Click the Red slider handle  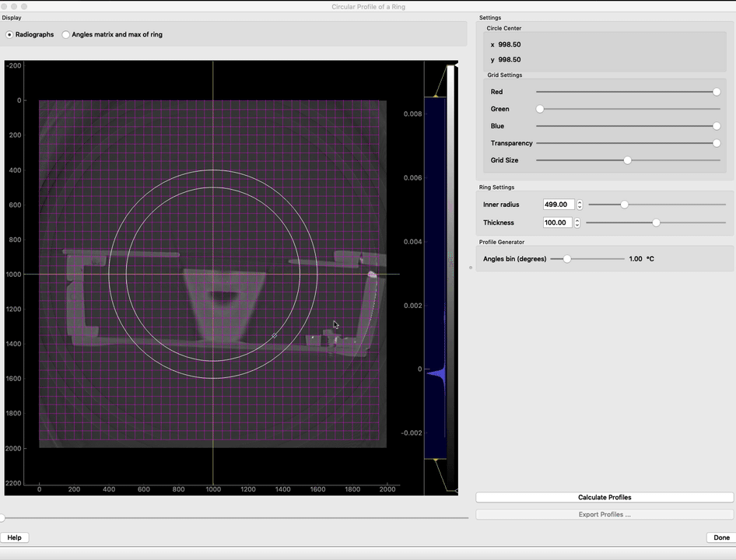pyautogui.click(x=717, y=92)
